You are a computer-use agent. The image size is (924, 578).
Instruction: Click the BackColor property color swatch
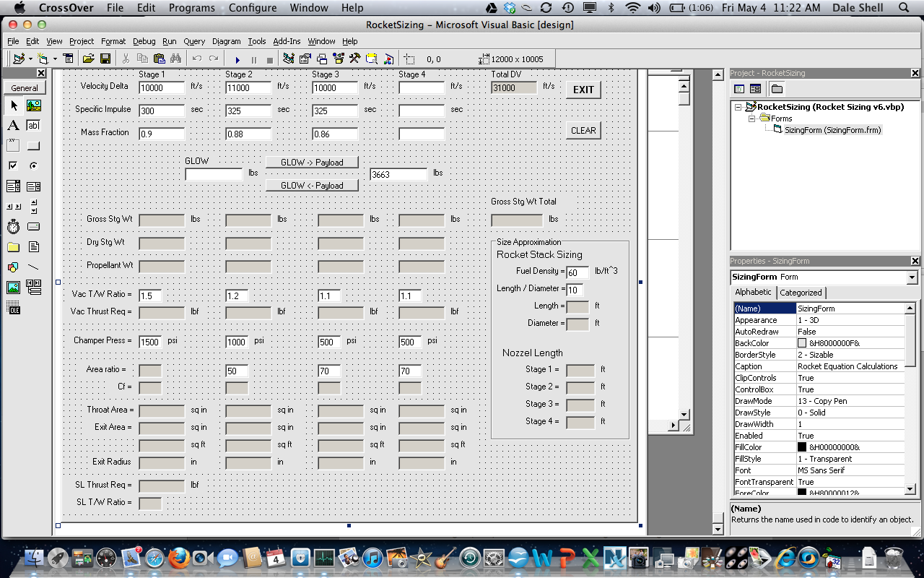click(802, 343)
